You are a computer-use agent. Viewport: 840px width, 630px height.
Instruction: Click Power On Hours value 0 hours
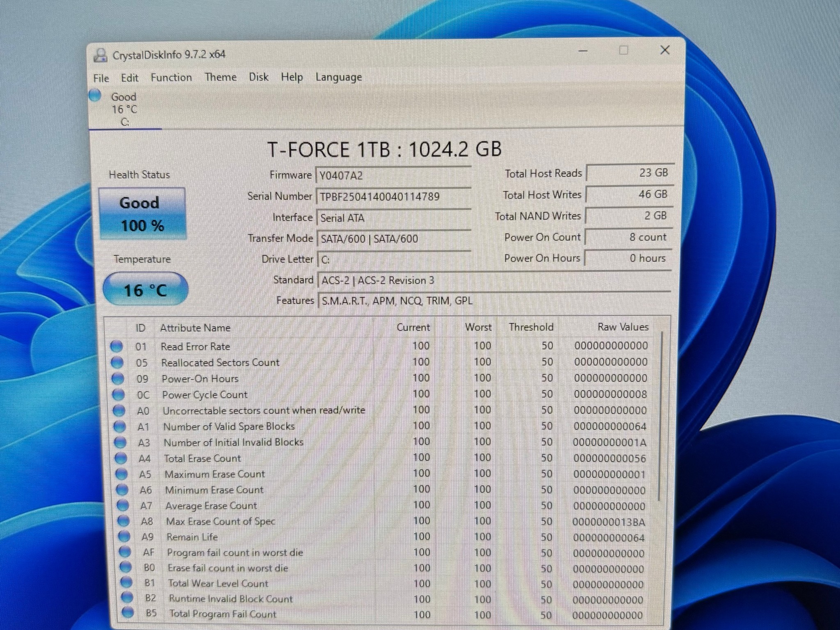[628, 258]
